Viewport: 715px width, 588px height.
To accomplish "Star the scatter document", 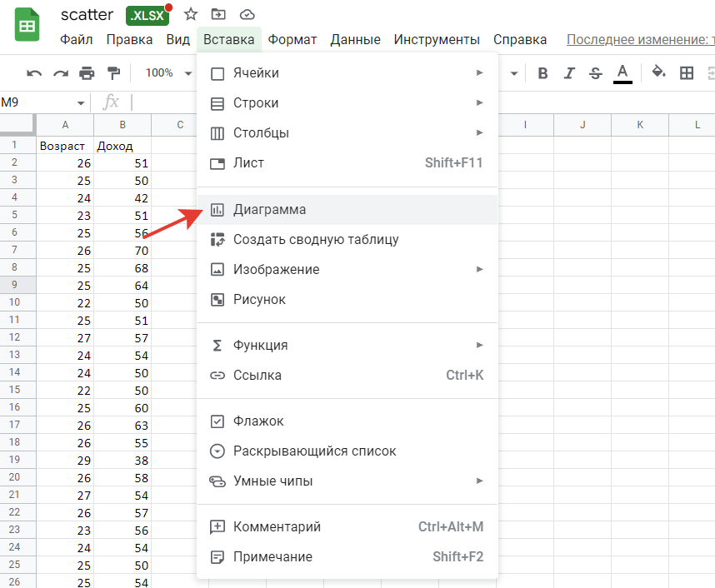I will click(191, 14).
